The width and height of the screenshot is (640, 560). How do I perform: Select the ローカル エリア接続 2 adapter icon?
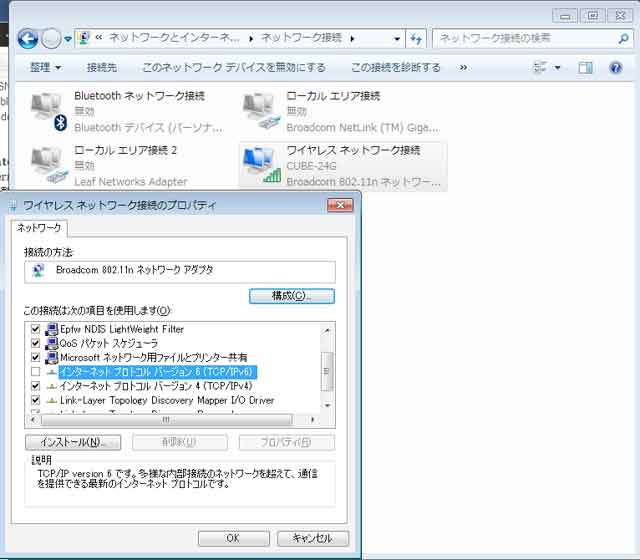coord(47,165)
